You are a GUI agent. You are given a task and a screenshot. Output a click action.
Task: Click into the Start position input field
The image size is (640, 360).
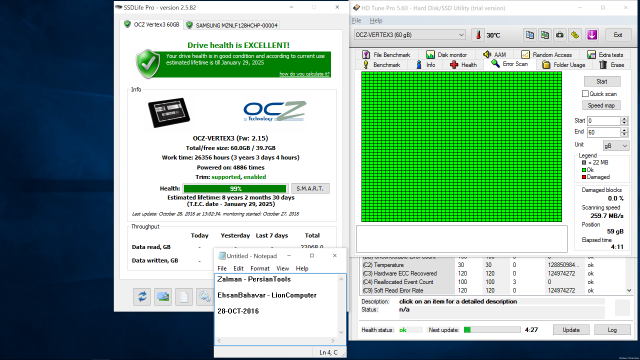click(604, 121)
